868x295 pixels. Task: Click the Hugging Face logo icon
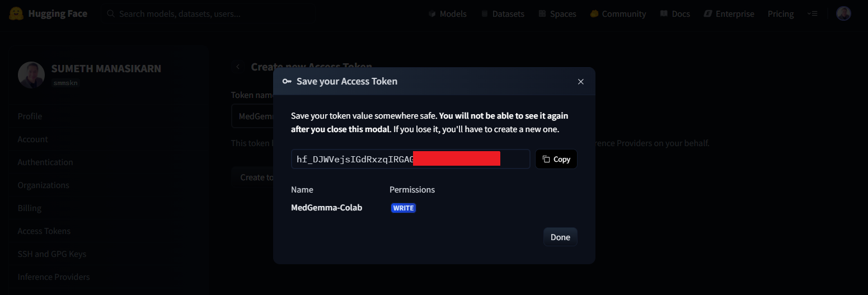[16, 13]
